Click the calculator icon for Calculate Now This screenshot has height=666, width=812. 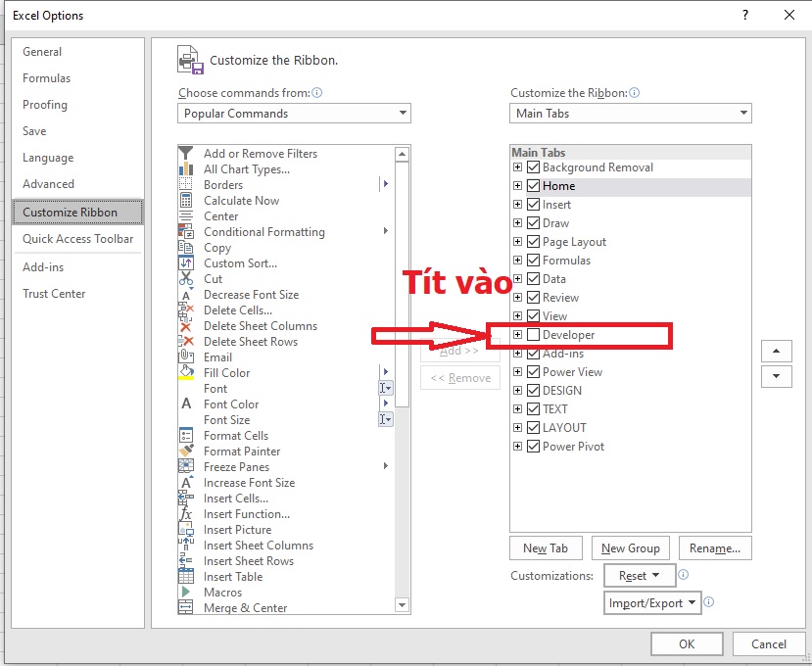coord(186,201)
